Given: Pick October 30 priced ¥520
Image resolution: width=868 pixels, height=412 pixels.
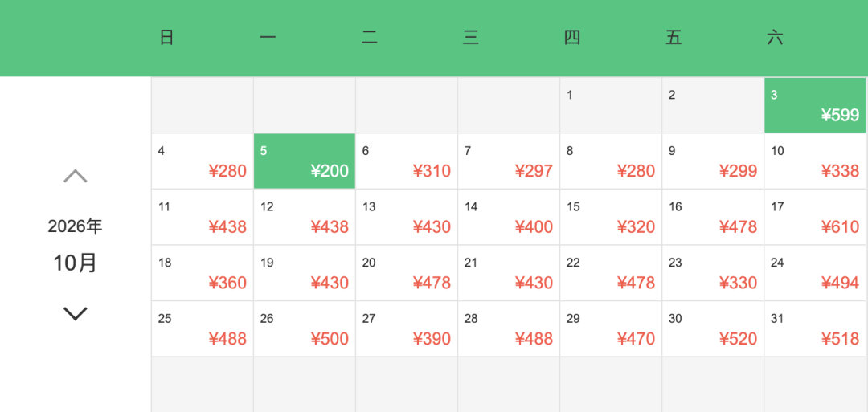Looking at the screenshot, I should [713, 329].
